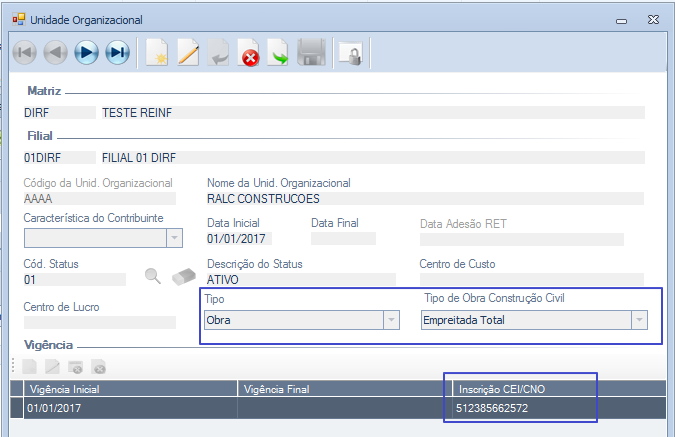Go to first record navigation icon
Screen dimensions: 675x437
25,53
